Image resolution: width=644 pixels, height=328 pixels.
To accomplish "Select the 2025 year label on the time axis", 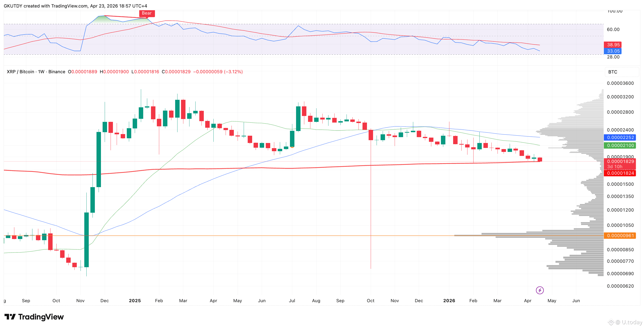I will (135, 301).
